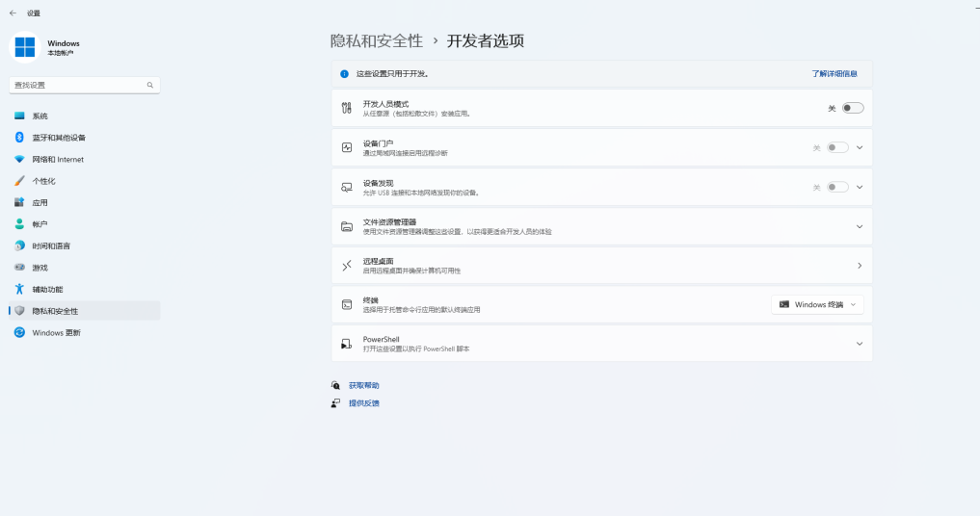The width and height of the screenshot is (980, 516).
Task: Open the Windows 终端 dropdown
Action: point(817,305)
